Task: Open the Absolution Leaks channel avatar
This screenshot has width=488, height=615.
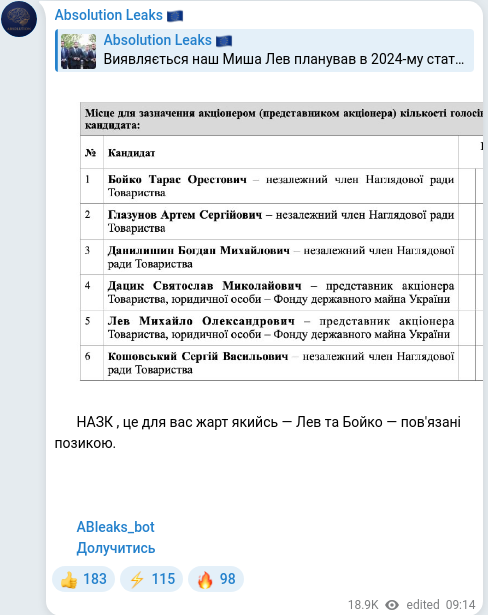Action: point(19,19)
